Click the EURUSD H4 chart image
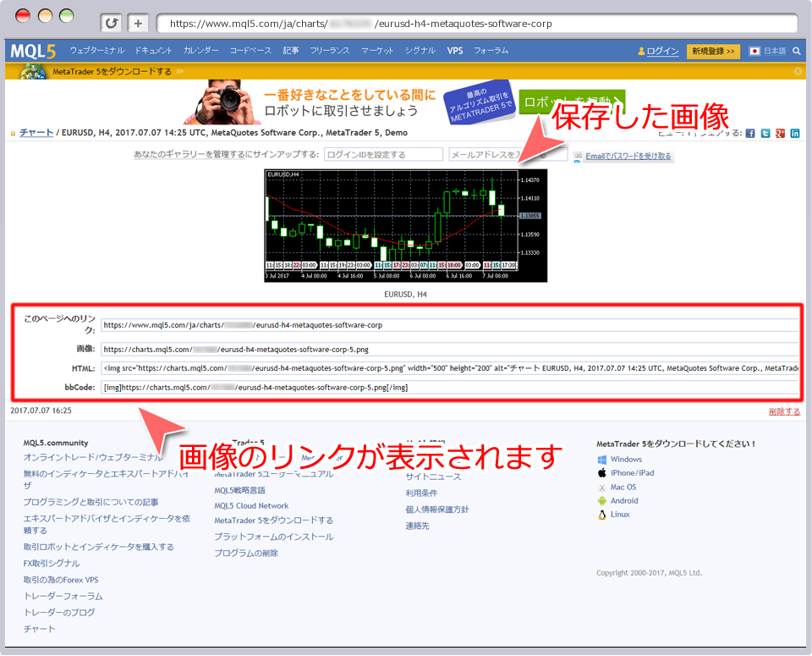 click(405, 225)
